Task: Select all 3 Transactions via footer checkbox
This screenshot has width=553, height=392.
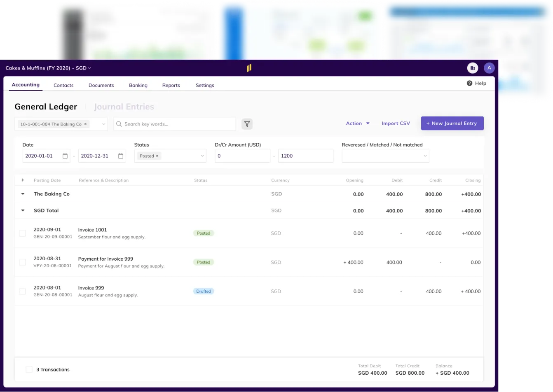Action: [29, 369]
